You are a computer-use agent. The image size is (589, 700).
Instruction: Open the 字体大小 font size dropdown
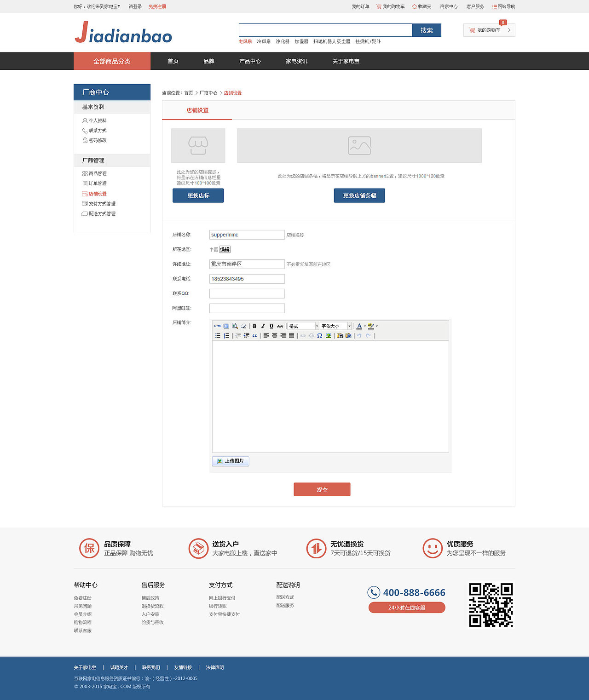click(x=335, y=326)
